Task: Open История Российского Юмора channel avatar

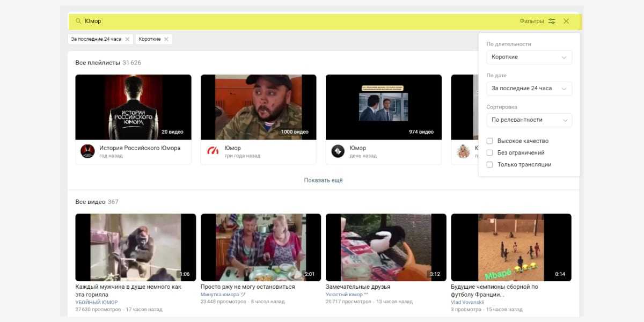Action: click(x=87, y=151)
